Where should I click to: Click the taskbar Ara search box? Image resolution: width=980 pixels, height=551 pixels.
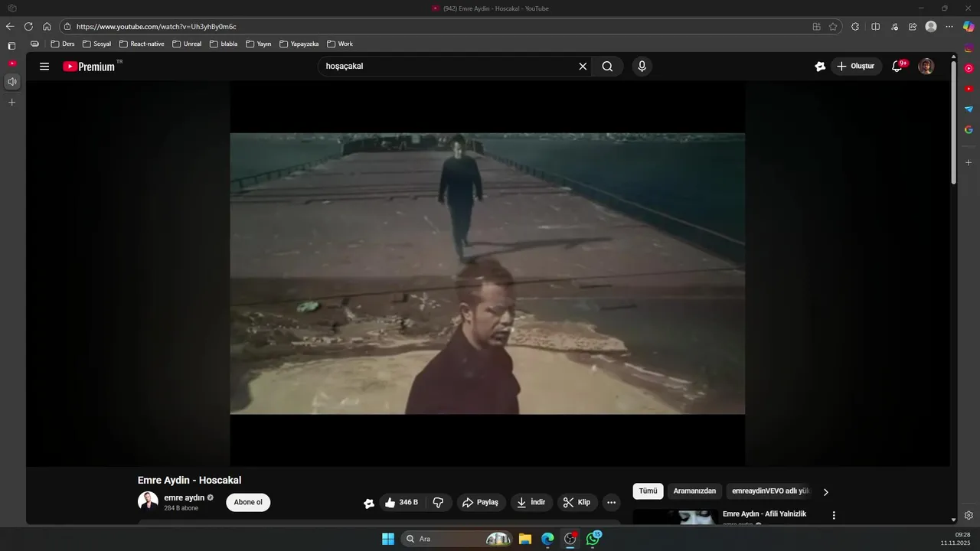(458, 539)
